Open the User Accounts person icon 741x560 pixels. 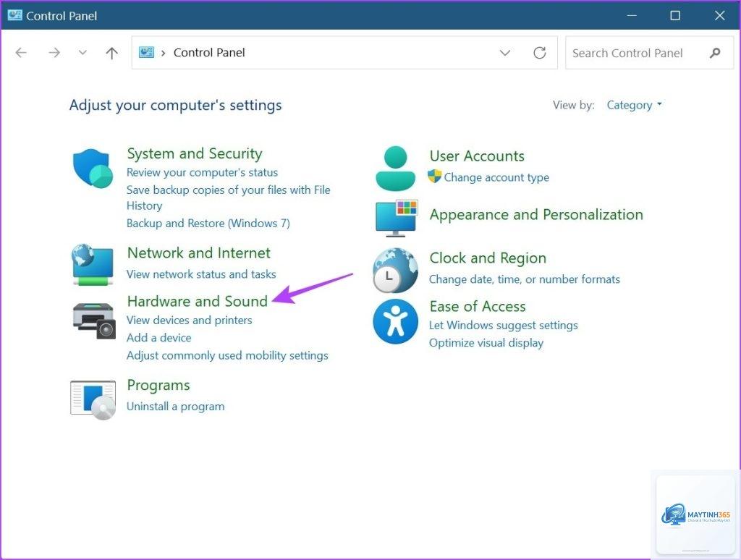(396, 169)
